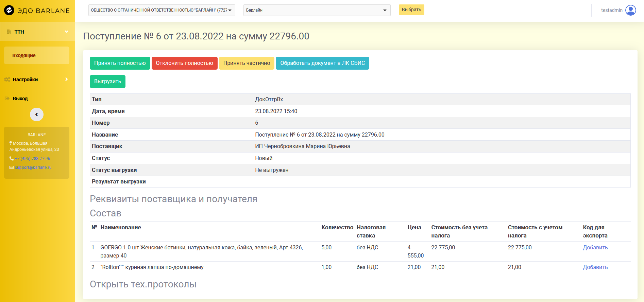The image size is (644, 302).
Task: Click the date value 23.08.2022 15:40
Action: [x=276, y=111]
